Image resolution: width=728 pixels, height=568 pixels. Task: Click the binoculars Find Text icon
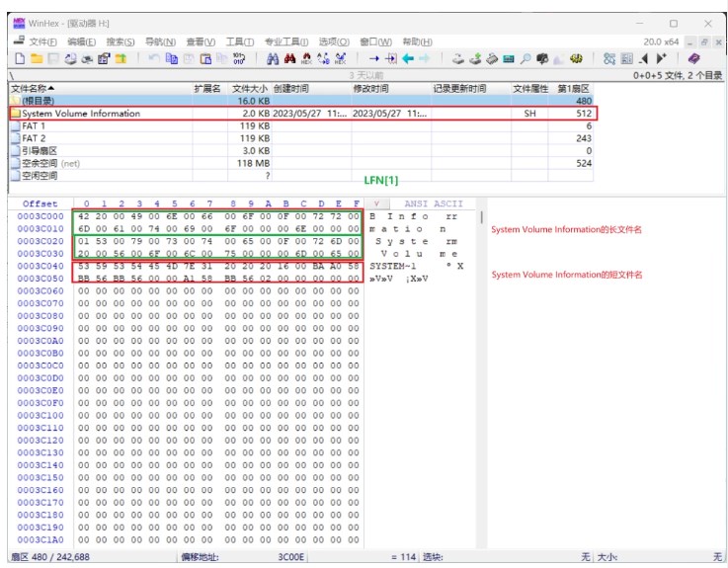(x=273, y=58)
